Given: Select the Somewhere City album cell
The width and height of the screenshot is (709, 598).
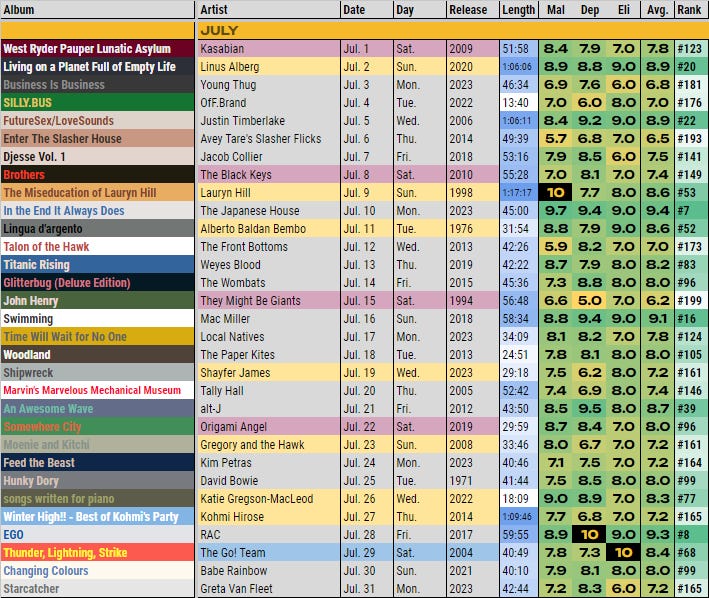Looking at the screenshot, I should (x=98, y=427).
